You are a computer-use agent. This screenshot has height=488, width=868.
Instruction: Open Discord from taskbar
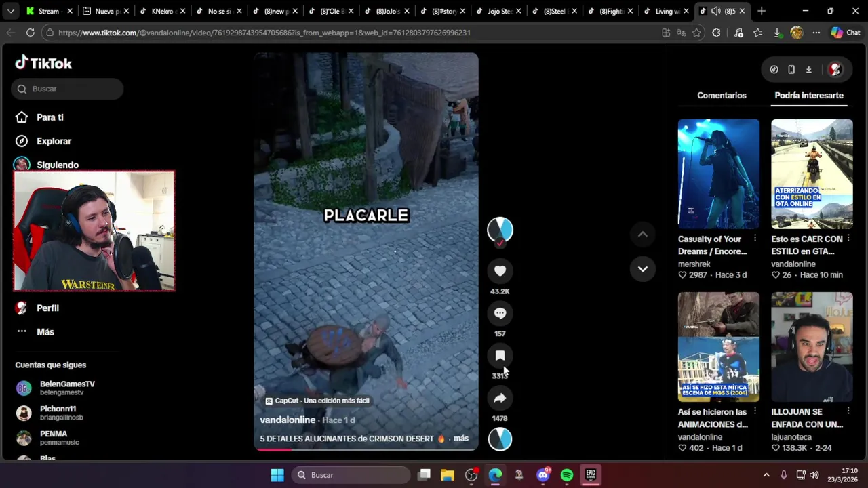[x=542, y=475]
